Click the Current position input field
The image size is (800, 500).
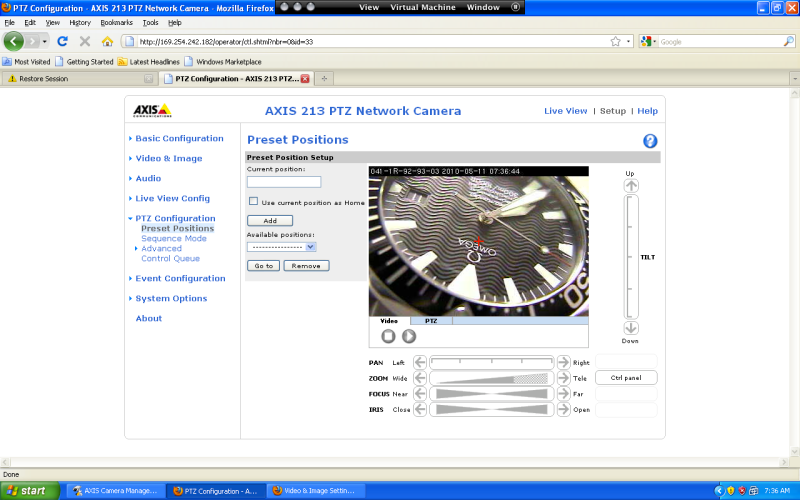(x=284, y=182)
